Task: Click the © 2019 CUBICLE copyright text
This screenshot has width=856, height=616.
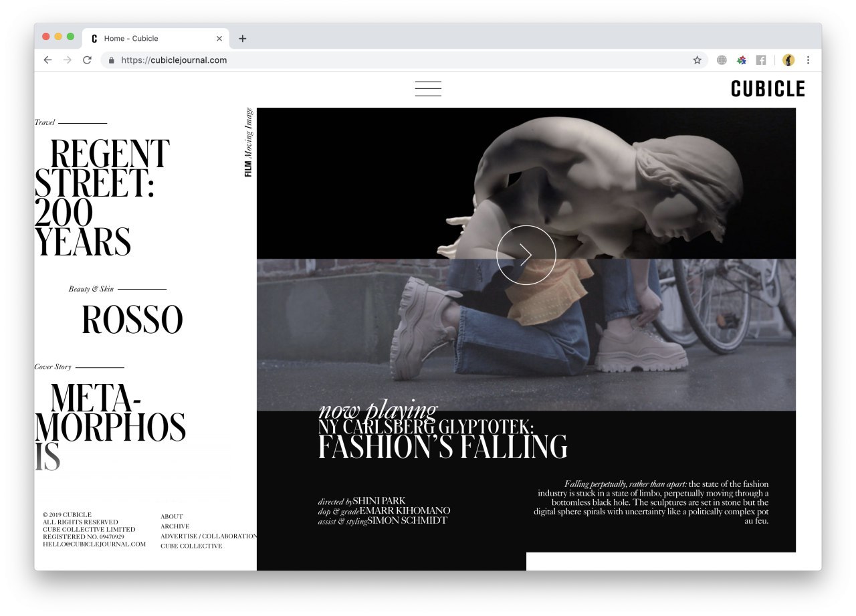Action: (x=67, y=514)
